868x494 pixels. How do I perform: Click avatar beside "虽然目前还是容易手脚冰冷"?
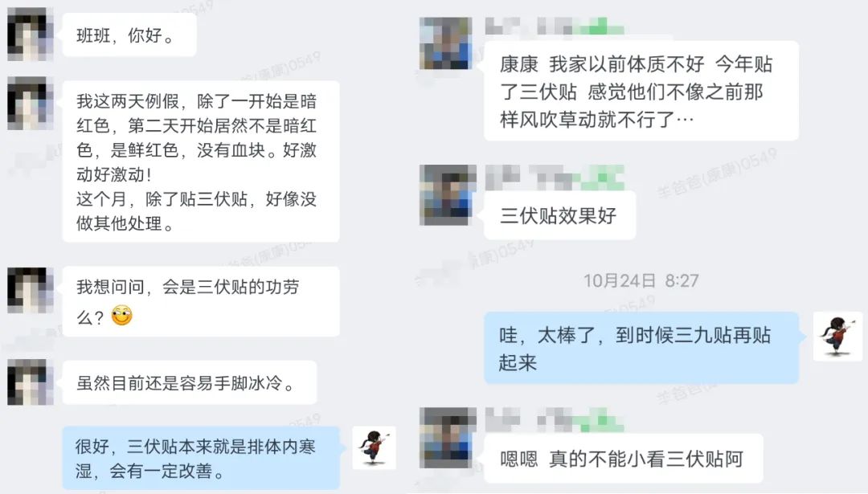point(30,382)
